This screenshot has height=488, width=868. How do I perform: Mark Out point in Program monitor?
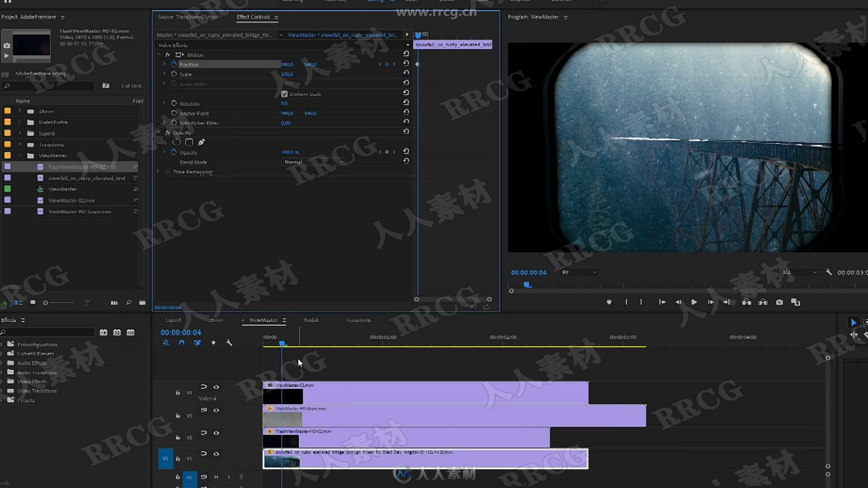(641, 302)
